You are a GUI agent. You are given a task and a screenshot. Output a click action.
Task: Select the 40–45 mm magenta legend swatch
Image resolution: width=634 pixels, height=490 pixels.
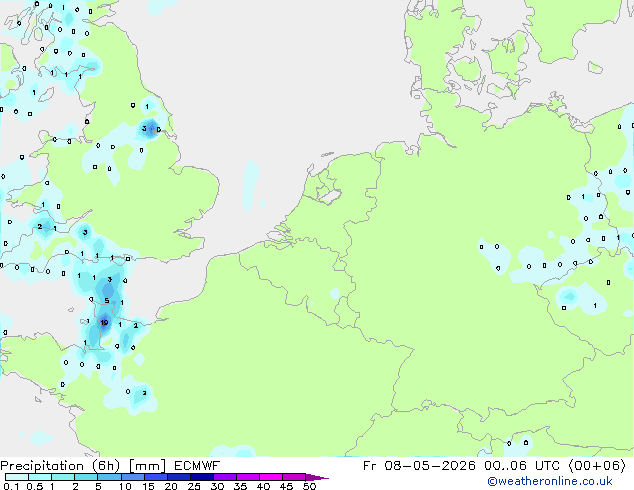pos(271,477)
